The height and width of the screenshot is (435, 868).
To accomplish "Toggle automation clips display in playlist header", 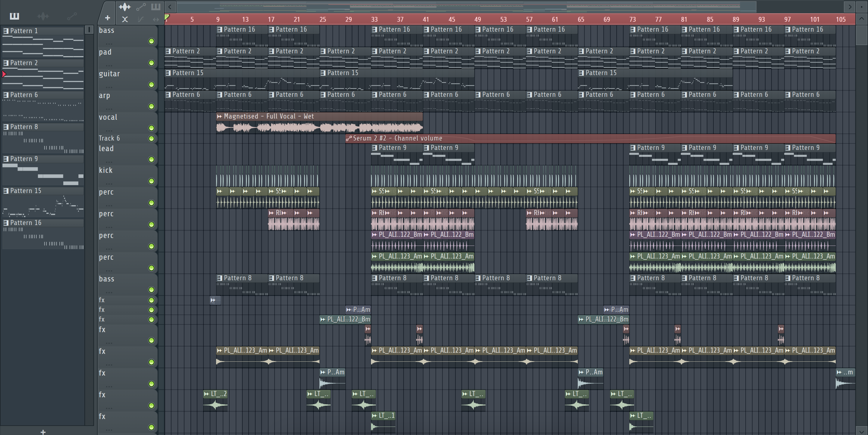I will click(x=141, y=7).
